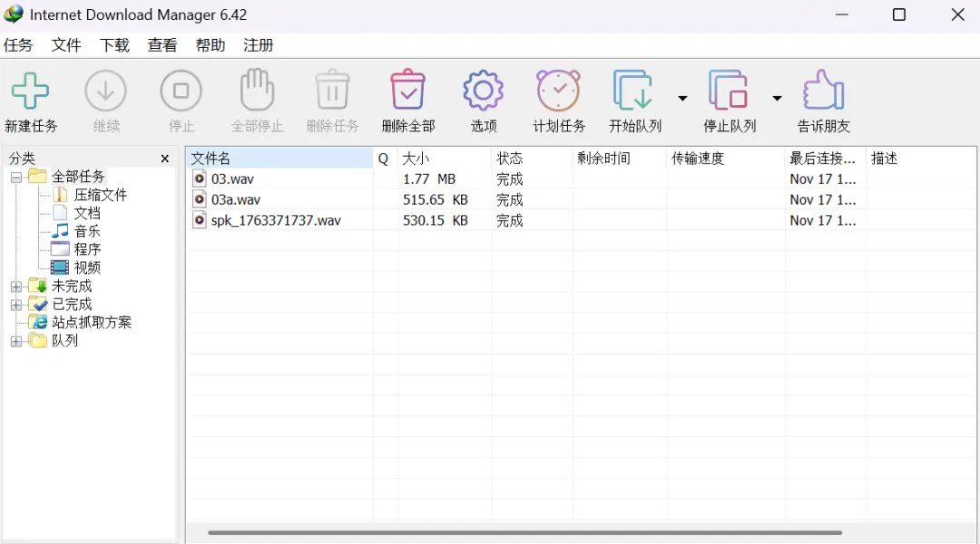The image size is (980, 544).
Task: Open the 查看 menu
Action: 162,45
